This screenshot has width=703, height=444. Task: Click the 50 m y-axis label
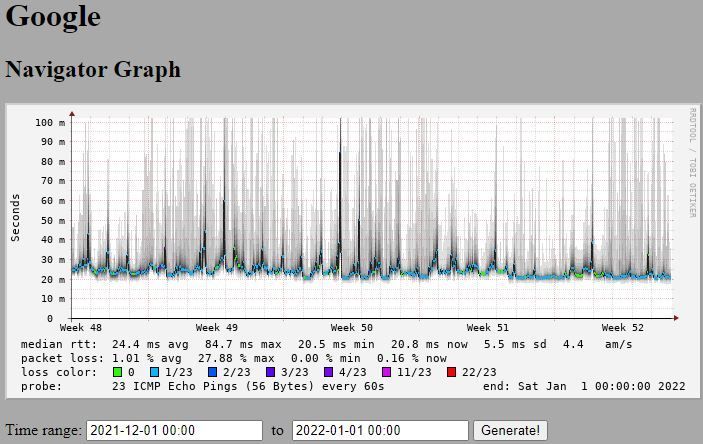[x=53, y=221]
